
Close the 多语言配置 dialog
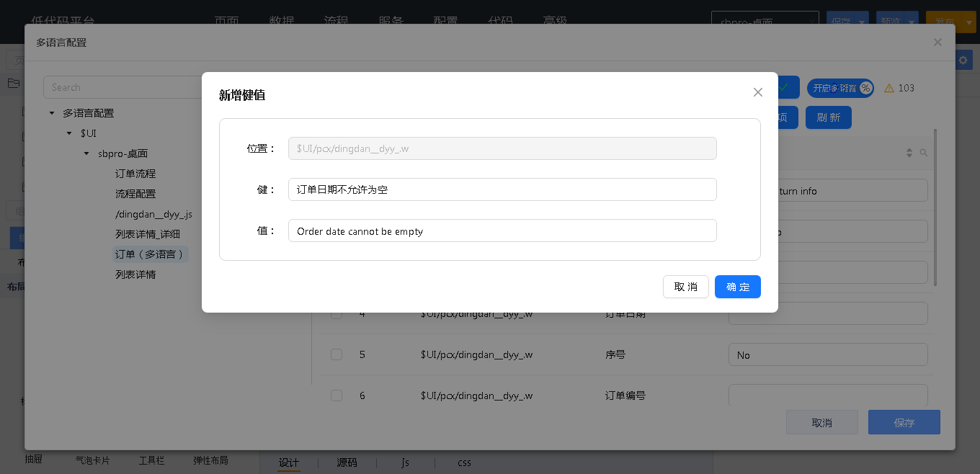937,43
